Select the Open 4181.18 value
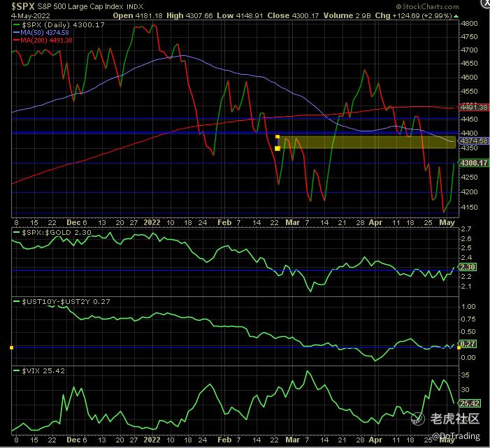The image size is (490, 448). coord(138,15)
